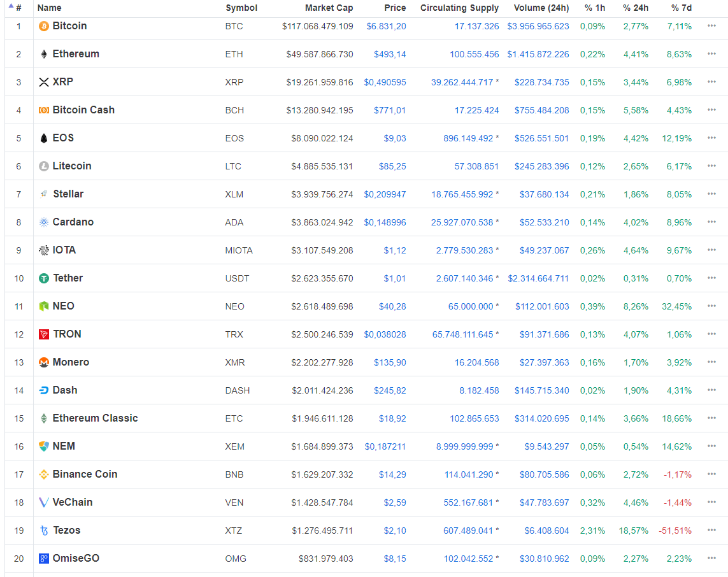Image resolution: width=728 pixels, height=577 pixels.
Task: Click the TRON logo icon
Action: pyautogui.click(x=44, y=334)
